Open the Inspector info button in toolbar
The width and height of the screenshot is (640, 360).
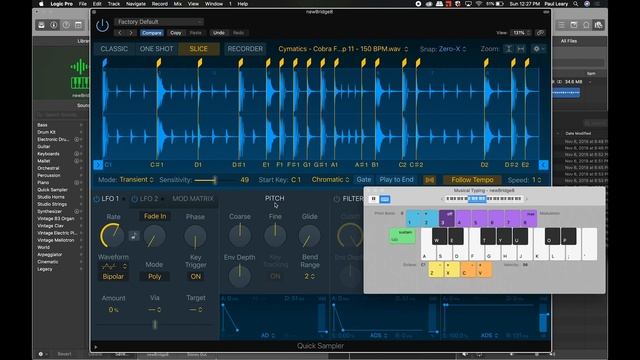tap(54, 25)
